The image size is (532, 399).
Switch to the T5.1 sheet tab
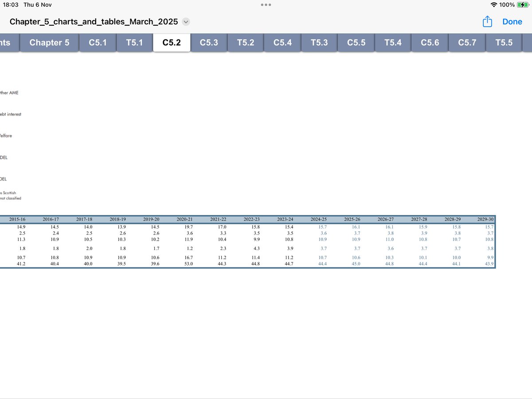point(134,43)
